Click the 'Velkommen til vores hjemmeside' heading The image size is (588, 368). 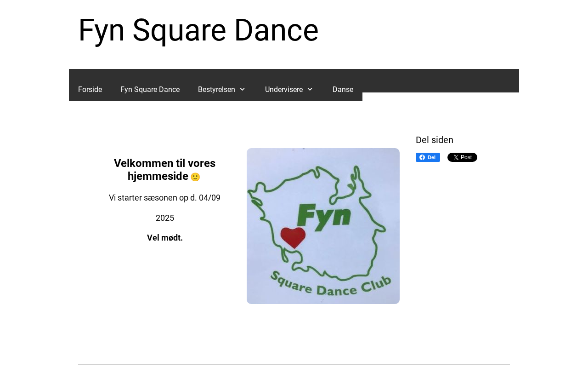(164, 170)
